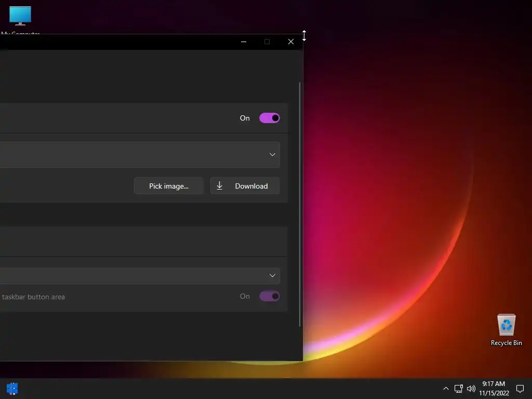Click the settings window vertical scrollbar
532x399 pixels.
300,204
